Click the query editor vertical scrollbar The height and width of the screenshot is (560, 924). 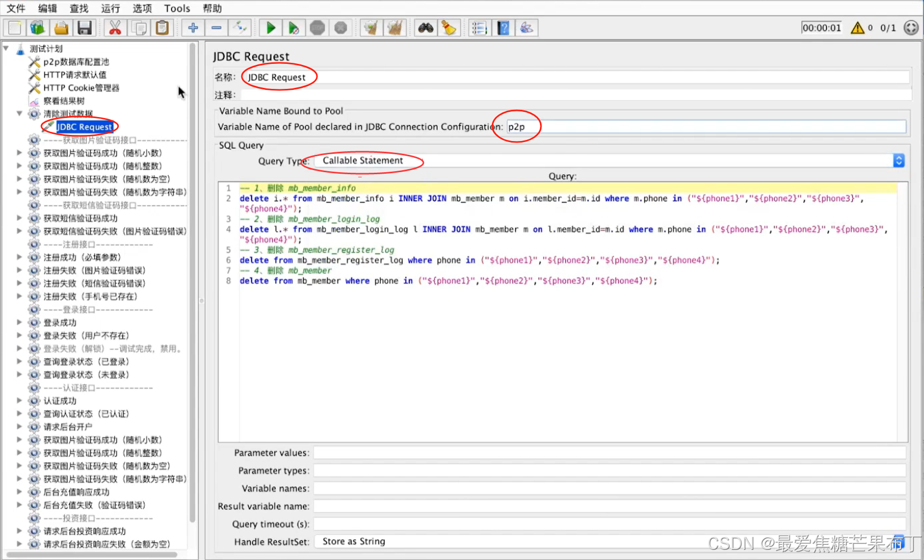(903, 312)
